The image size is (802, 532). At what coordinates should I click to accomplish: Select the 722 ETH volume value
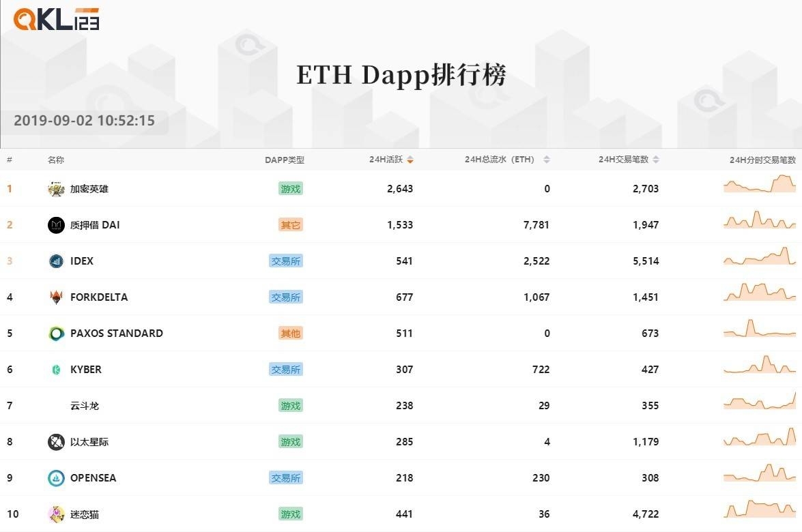coord(541,370)
